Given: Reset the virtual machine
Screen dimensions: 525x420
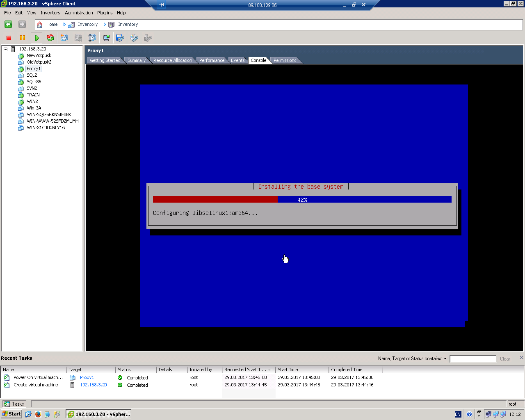Looking at the screenshot, I should coord(50,38).
